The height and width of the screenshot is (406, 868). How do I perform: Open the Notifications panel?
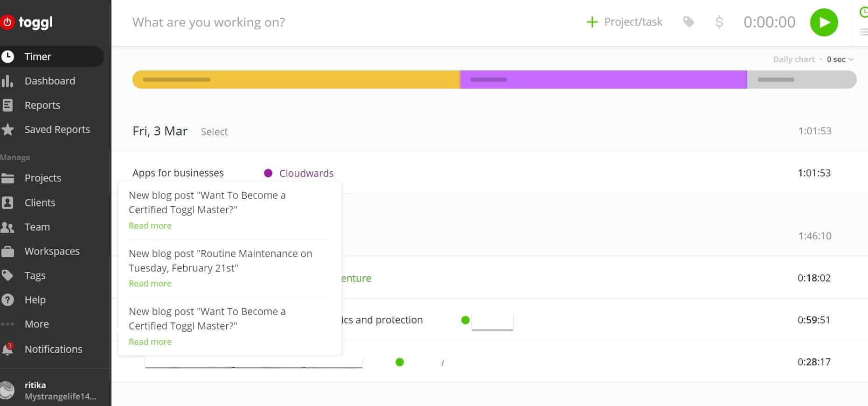(x=53, y=349)
